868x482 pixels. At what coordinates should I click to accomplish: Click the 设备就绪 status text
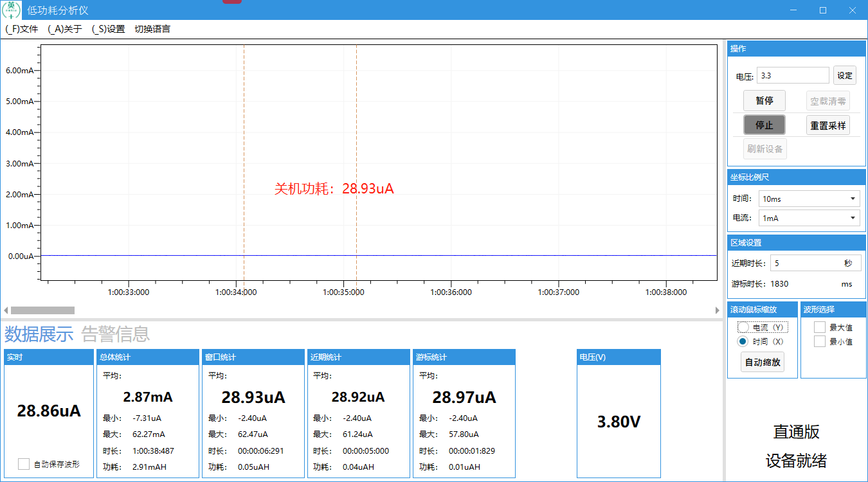(796, 461)
